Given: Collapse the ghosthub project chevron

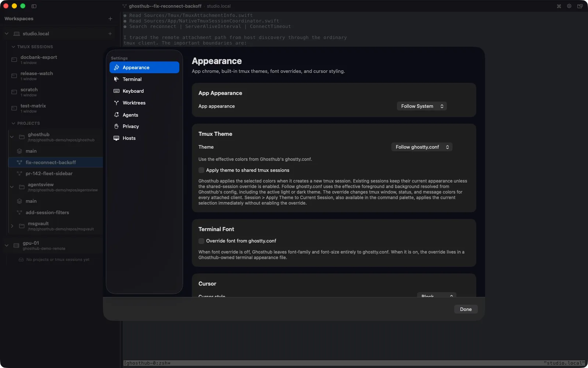Looking at the screenshot, I should [12, 137].
